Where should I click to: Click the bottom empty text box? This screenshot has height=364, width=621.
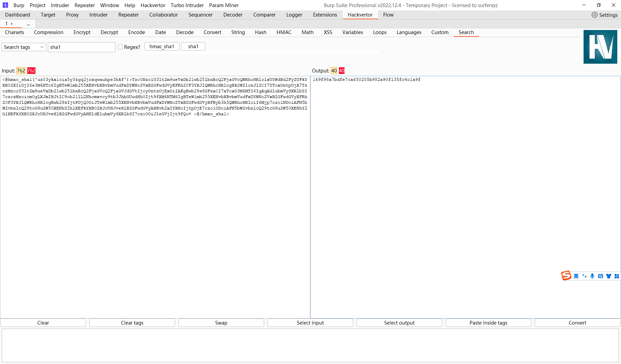point(310,345)
